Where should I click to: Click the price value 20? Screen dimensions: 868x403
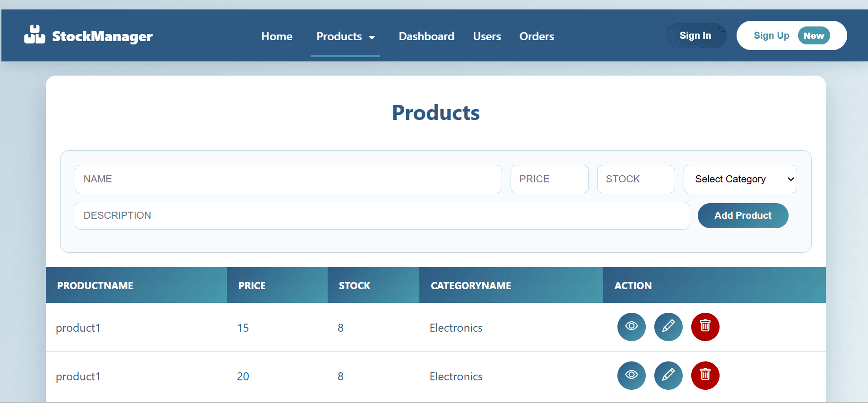click(x=243, y=377)
